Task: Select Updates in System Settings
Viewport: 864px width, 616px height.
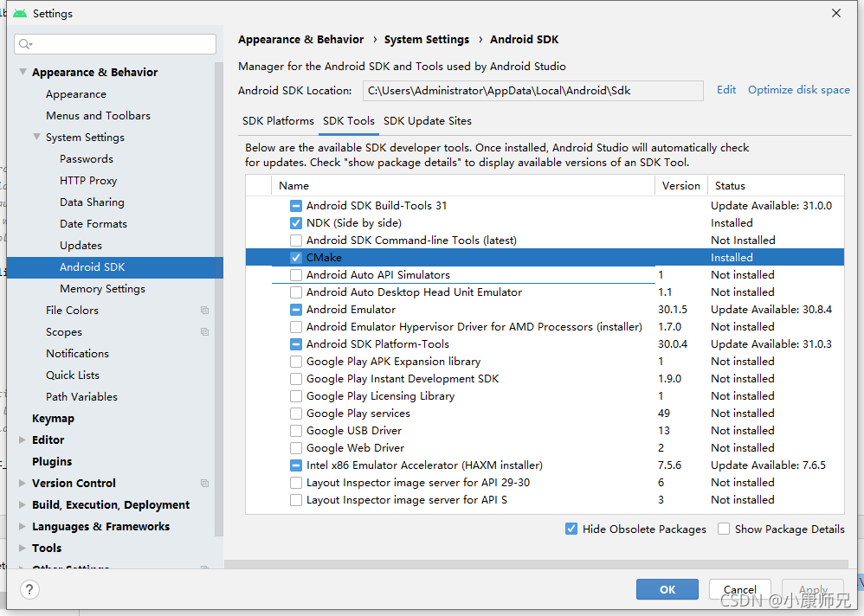Action: coord(81,246)
